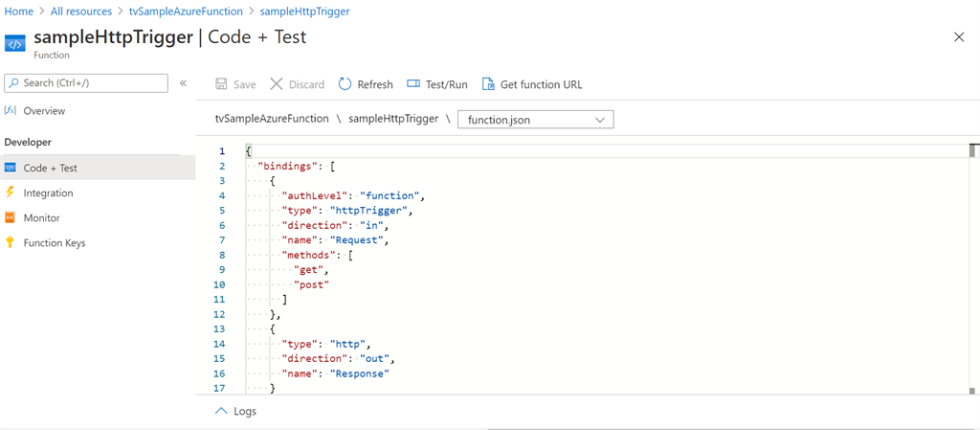Click the Get function URL label
980x430 pixels.
[x=542, y=84]
